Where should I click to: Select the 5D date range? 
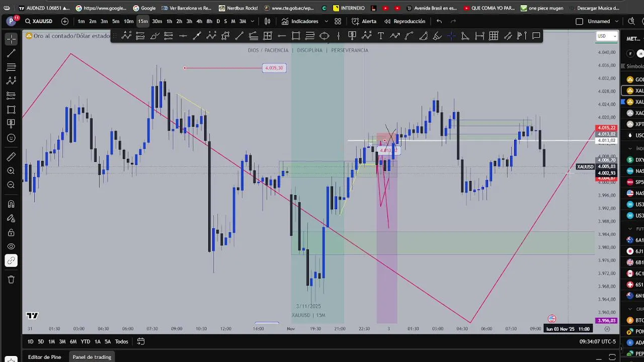click(x=41, y=341)
